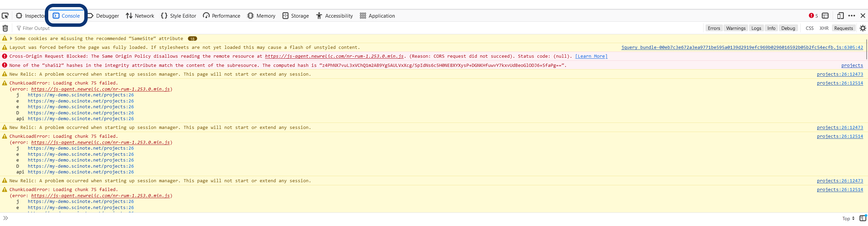Image resolution: width=868 pixels, height=226 pixels.
Task: Toggle the Info filter
Action: [x=771, y=28]
